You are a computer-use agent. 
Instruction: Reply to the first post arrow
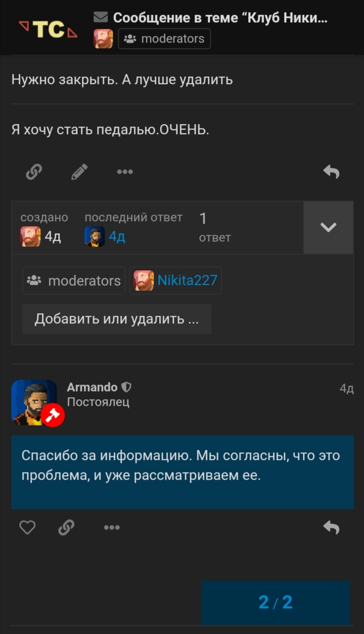click(331, 172)
